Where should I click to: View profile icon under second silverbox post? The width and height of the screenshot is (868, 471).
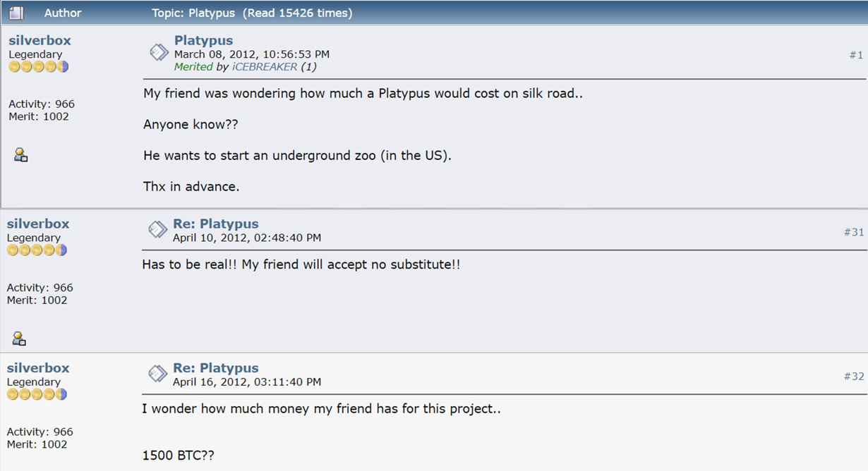19,338
